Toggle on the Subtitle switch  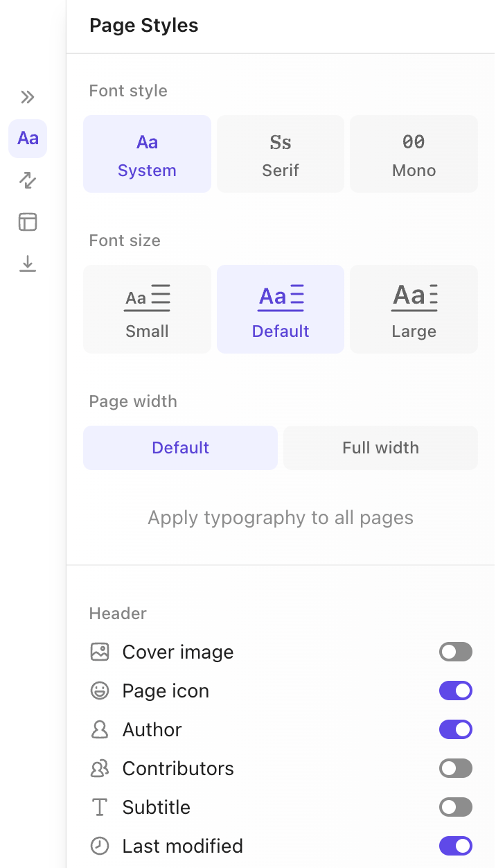coord(455,807)
